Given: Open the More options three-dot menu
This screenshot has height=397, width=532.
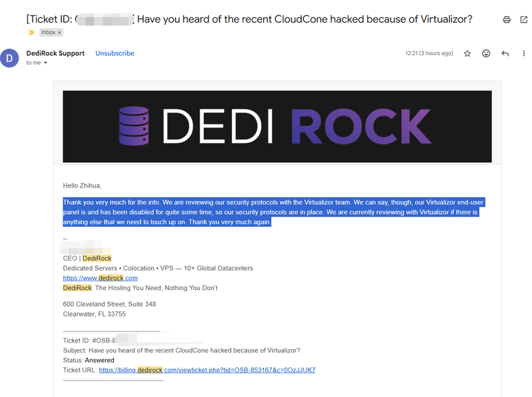Looking at the screenshot, I should point(523,53).
